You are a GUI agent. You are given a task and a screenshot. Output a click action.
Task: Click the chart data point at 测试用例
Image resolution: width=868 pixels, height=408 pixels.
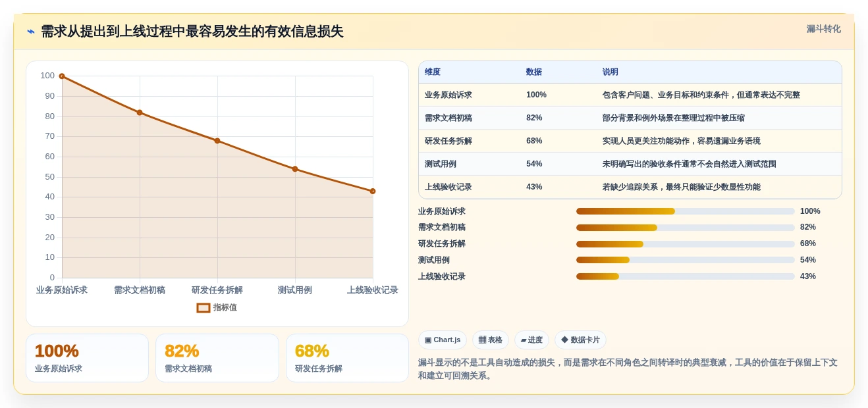point(295,169)
